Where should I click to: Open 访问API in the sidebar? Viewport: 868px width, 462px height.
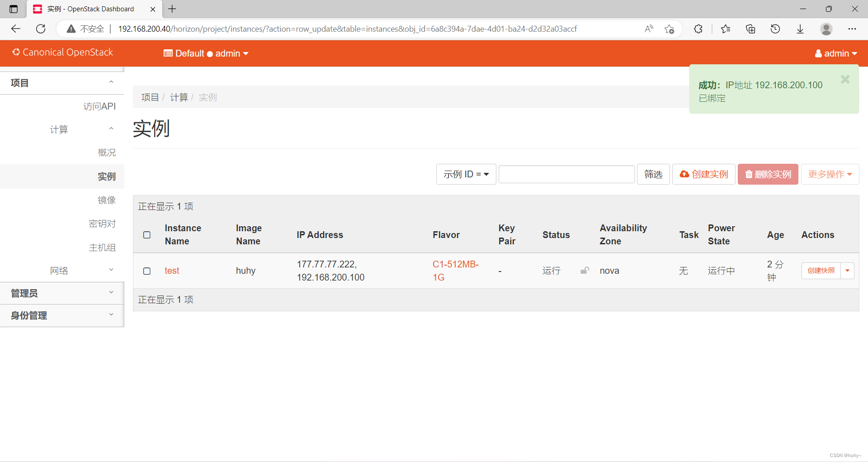(99, 106)
